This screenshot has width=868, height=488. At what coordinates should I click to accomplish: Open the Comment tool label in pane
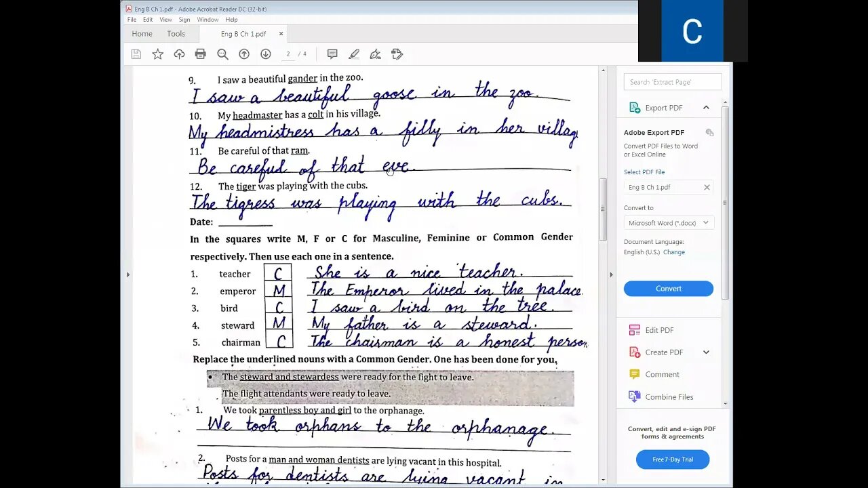pos(662,374)
